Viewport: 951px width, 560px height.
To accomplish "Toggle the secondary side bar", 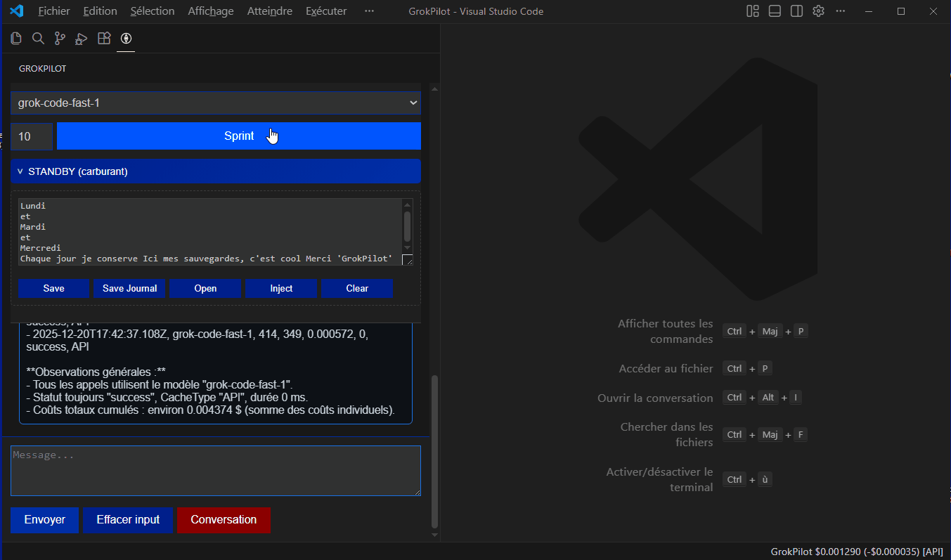I will [x=796, y=11].
